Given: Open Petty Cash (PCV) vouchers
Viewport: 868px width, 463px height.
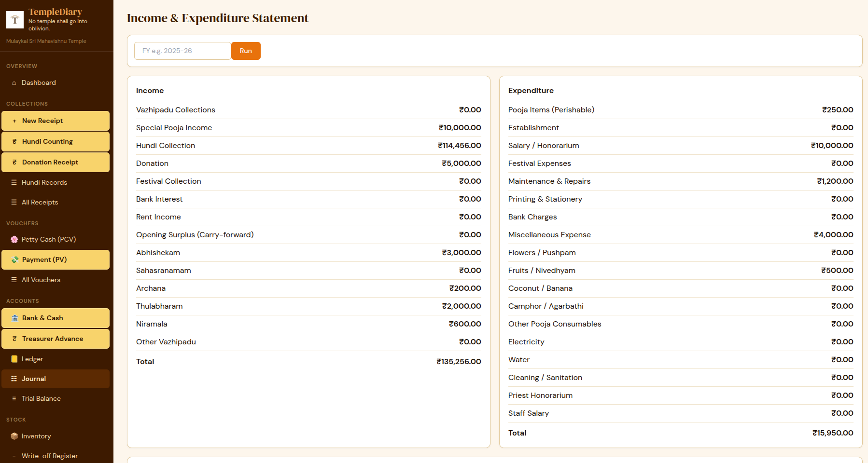Looking at the screenshot, I should tap(56, 239).
